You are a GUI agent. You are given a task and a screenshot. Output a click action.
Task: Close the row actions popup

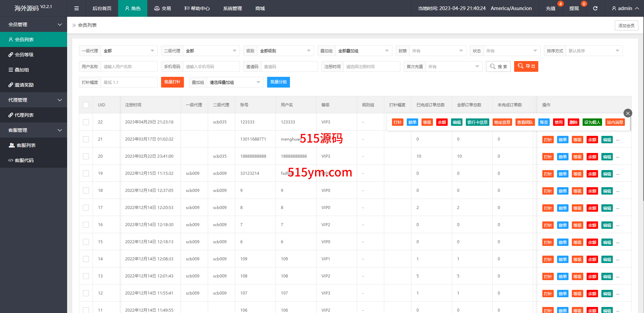[x=628, y=113]
